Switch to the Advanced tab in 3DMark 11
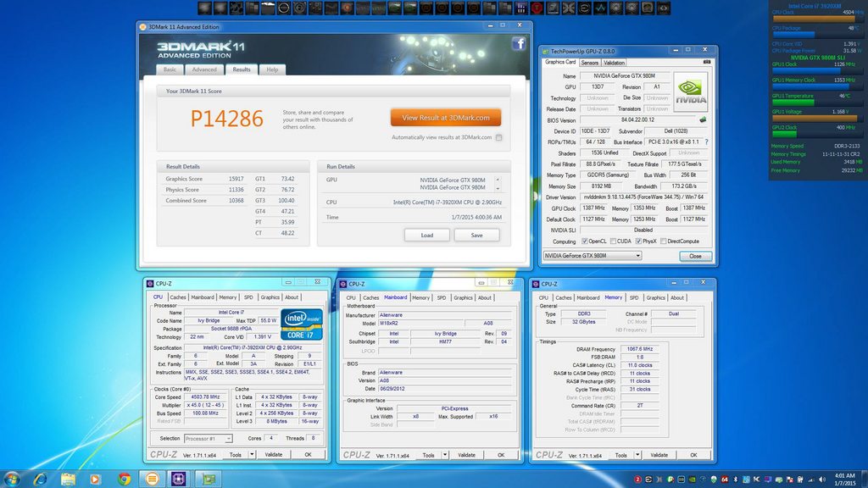This screenshot has width=868, height=488. (x=204, y=69)
